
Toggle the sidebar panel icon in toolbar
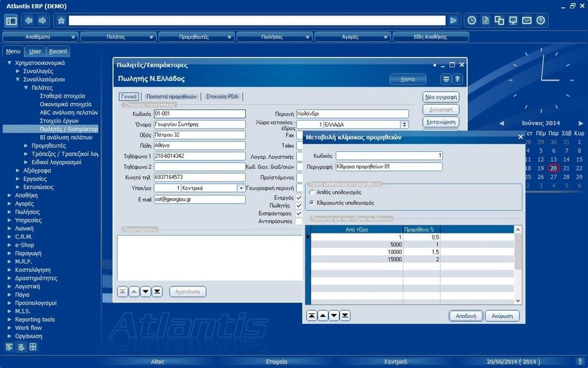click(11, 21)
